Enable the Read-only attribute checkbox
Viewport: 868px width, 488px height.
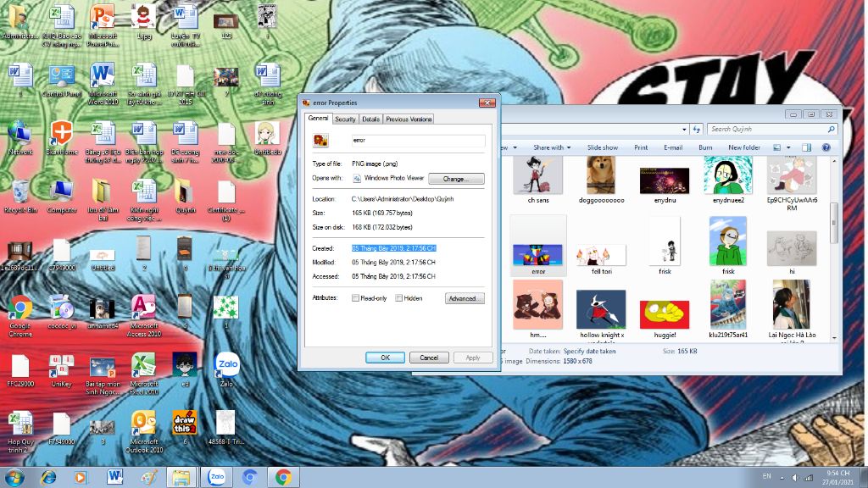point(355,297)
